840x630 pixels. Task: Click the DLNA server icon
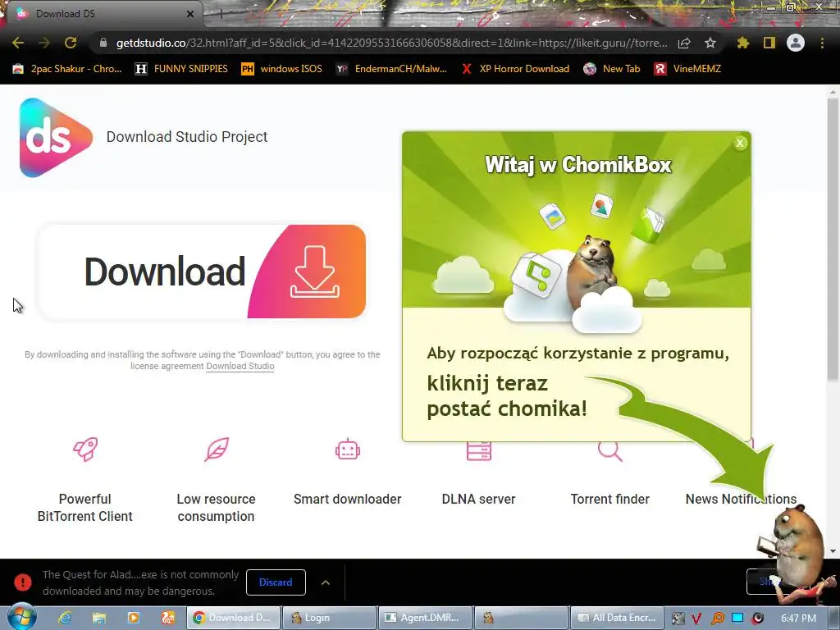tap(479, 451)
